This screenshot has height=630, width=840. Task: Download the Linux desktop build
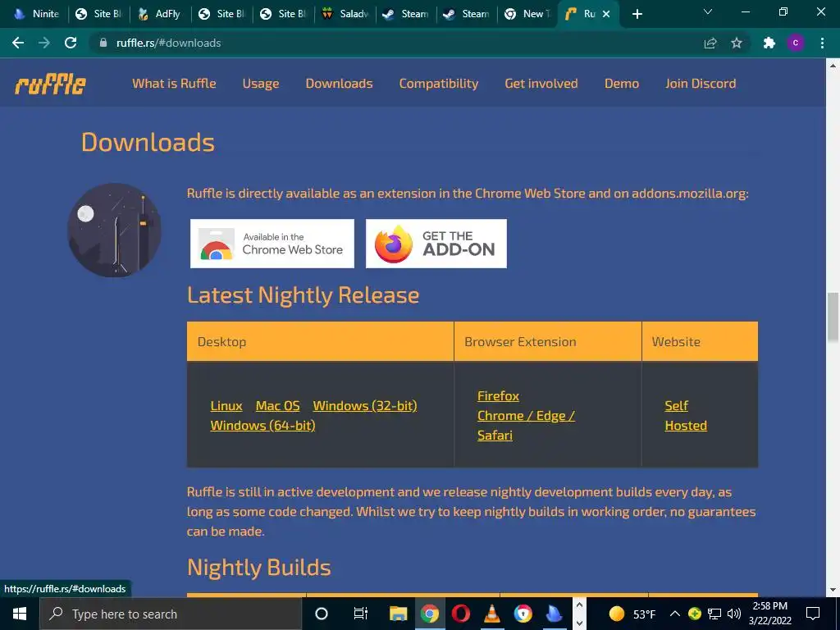[x=226, y=406]
